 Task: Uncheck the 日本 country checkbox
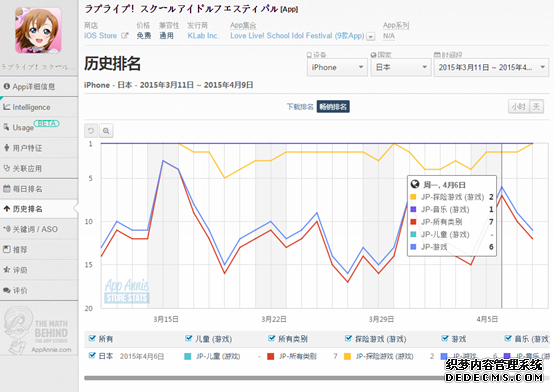92,355
